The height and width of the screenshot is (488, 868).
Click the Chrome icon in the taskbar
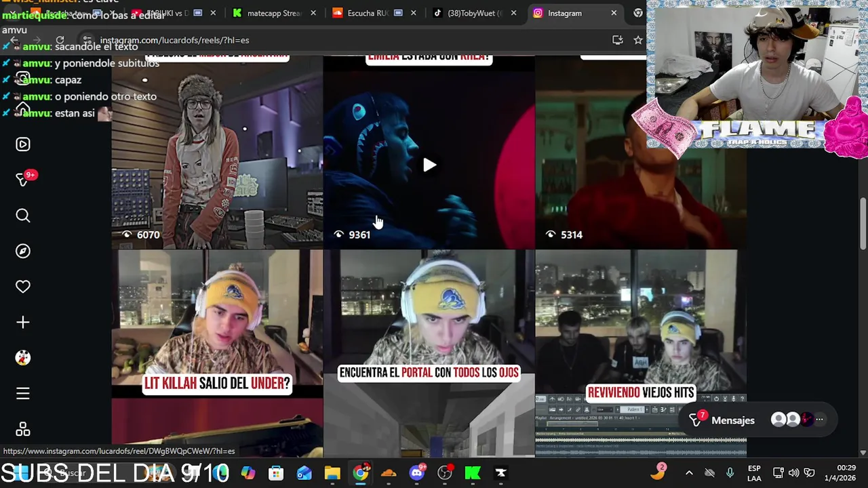pyautogui.click(x=361, y=473)
